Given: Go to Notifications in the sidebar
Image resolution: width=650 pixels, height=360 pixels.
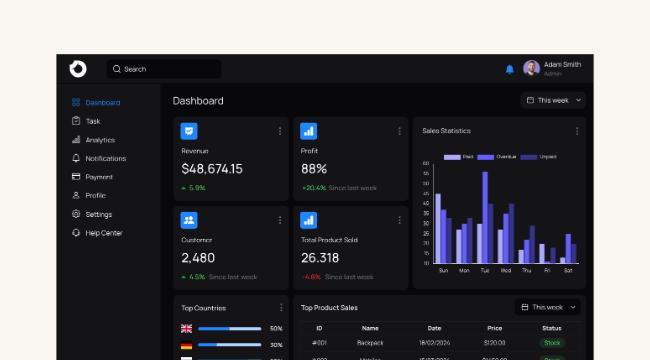Looking at the screenshot, I should point(106,158).
